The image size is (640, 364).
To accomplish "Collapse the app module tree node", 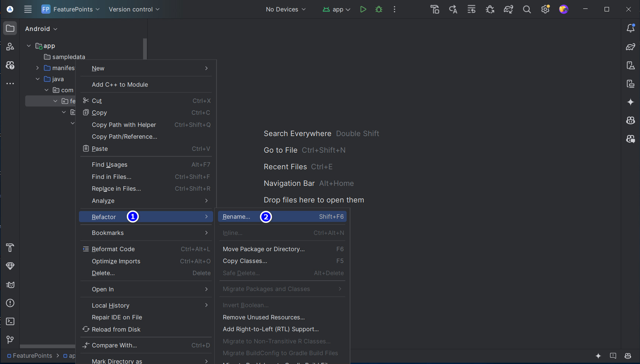I will [x=29, y=46].
